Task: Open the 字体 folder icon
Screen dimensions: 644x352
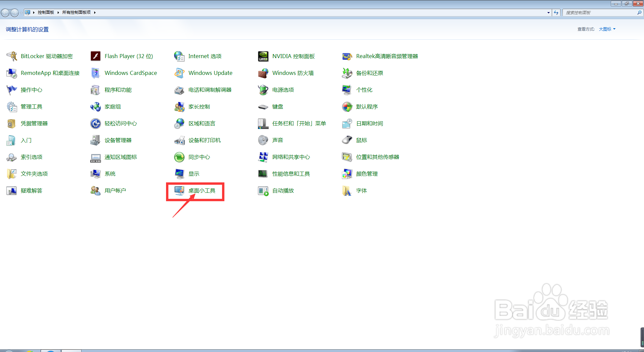Action: tap(347, 190)
